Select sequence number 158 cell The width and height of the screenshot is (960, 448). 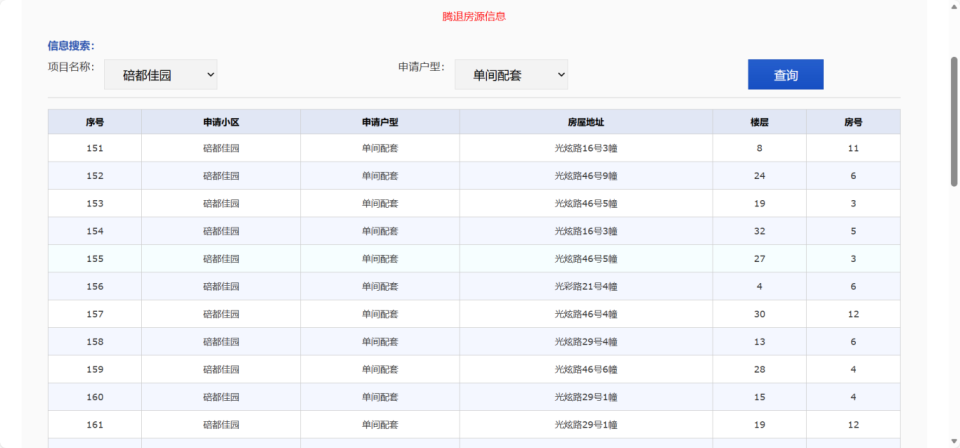[x=95, y=342]
